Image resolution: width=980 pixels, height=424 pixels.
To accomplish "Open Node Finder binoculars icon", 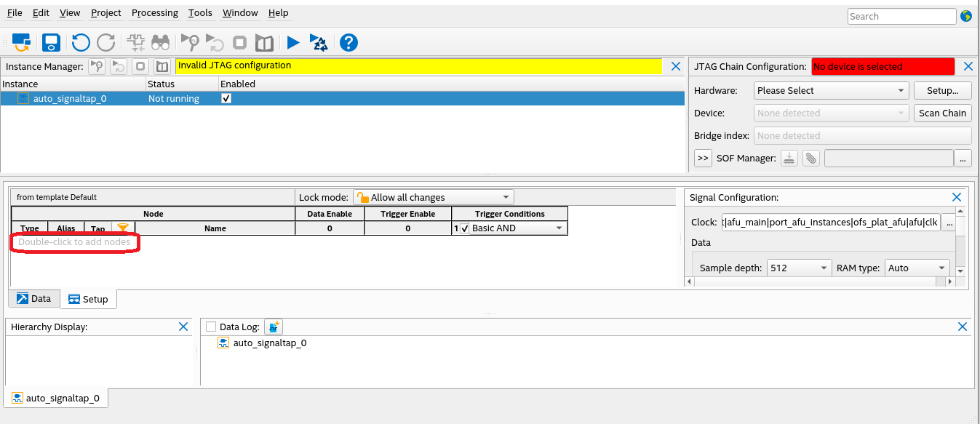I will pos(160,43).
